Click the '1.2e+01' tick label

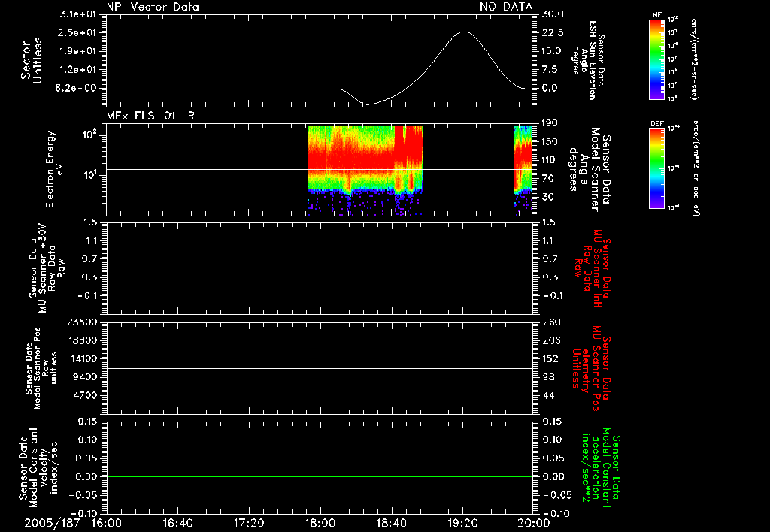[x=78, y=70]
